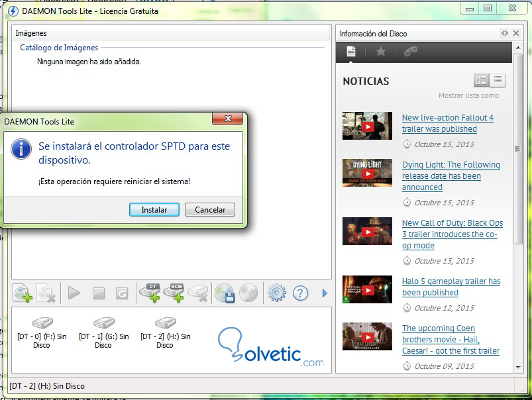Click the Add Image toolbar icon
Viewport: 532px width, 400px height.
tap(23, 293)
